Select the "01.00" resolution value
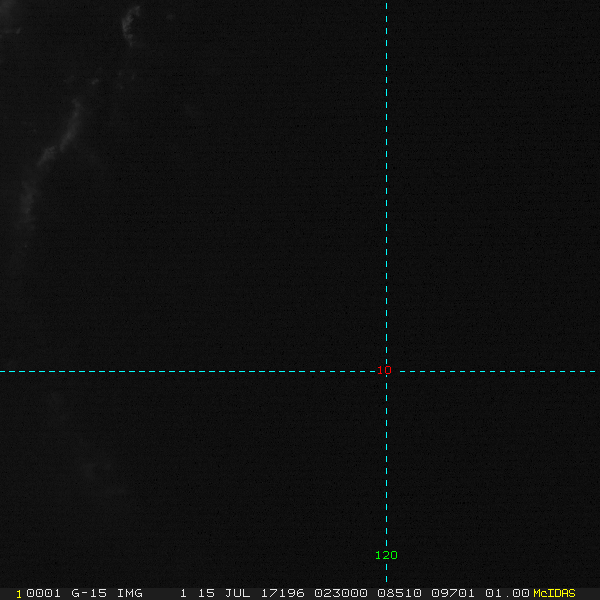 (x=507, y=593)
